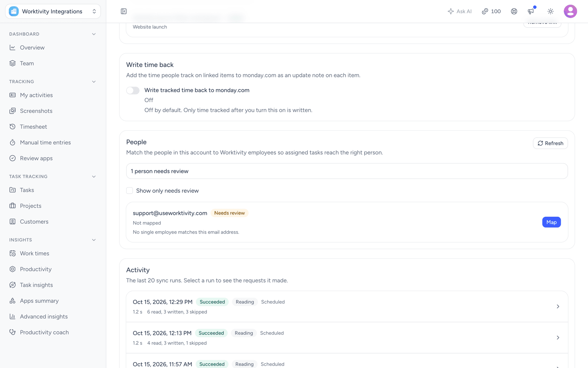
Task: Refresh the People list
Action: (550, 143)
